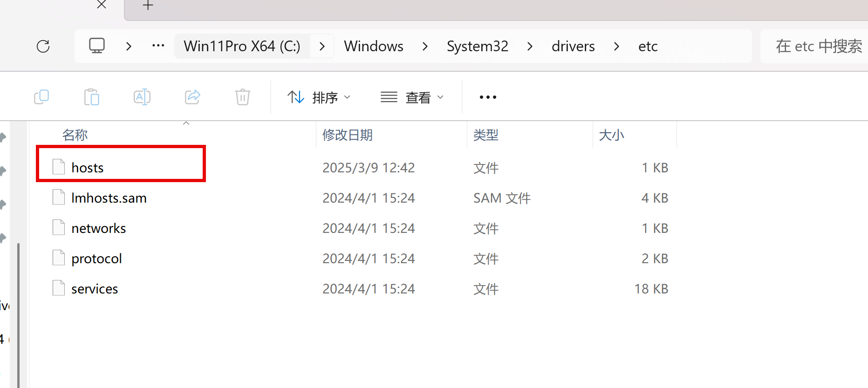Click the Rename icon in toolbar
This screenshot has width=868, height=388.
point(142,97)
